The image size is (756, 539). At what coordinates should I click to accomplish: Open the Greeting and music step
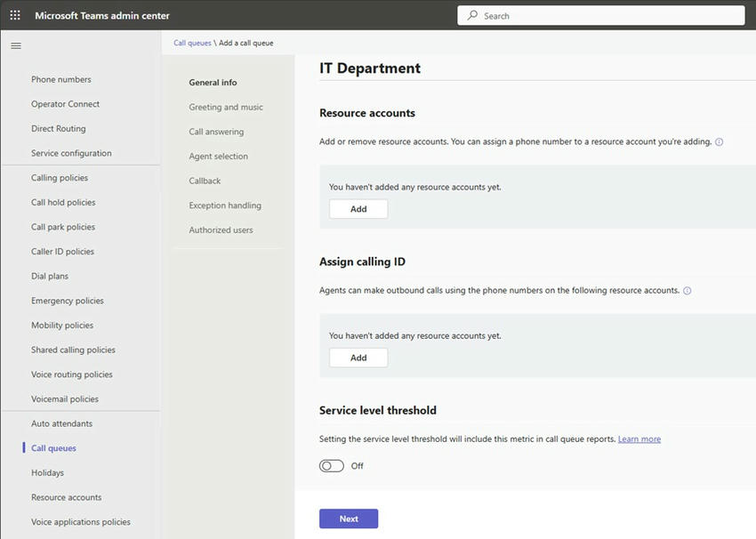(226, 108)
